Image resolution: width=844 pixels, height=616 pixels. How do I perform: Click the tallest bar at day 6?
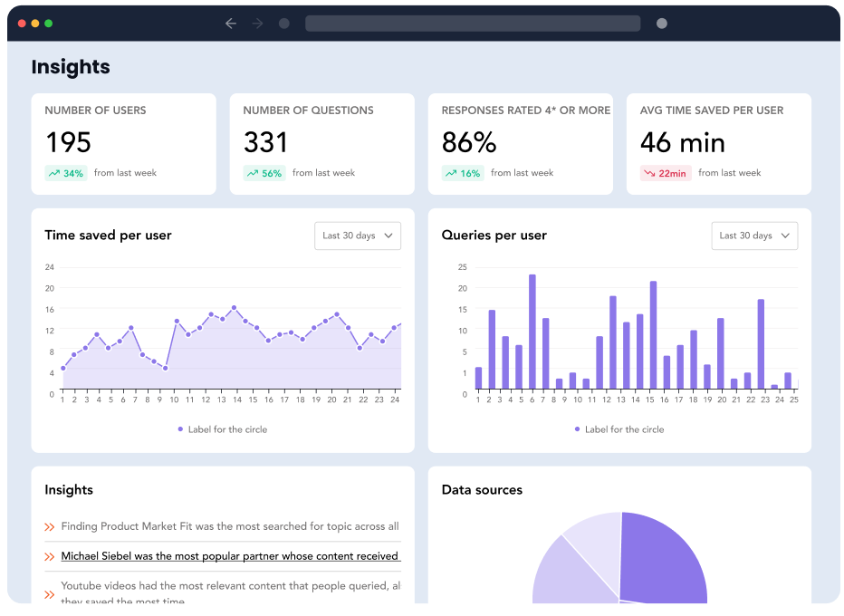532,332
